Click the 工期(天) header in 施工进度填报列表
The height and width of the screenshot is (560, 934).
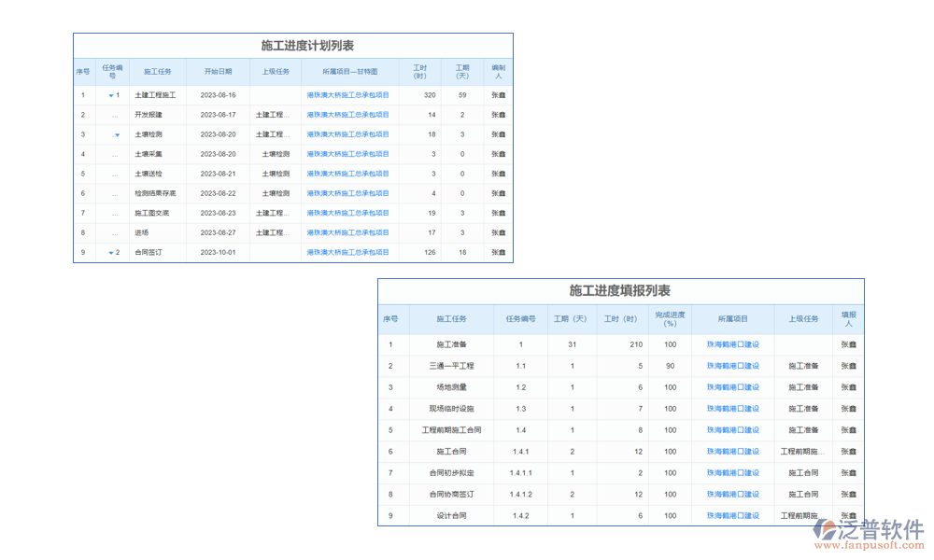570,319
